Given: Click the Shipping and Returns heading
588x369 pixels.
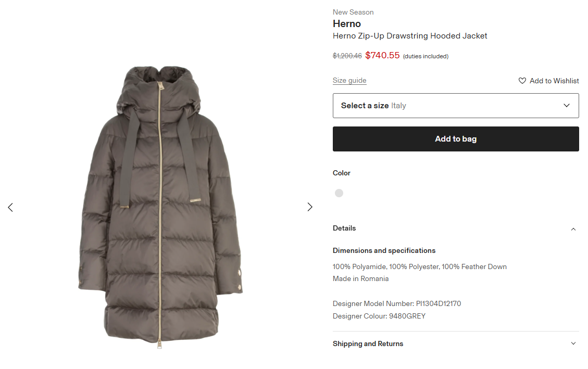Looking at the screenshot, I should (x=368, y=344).
